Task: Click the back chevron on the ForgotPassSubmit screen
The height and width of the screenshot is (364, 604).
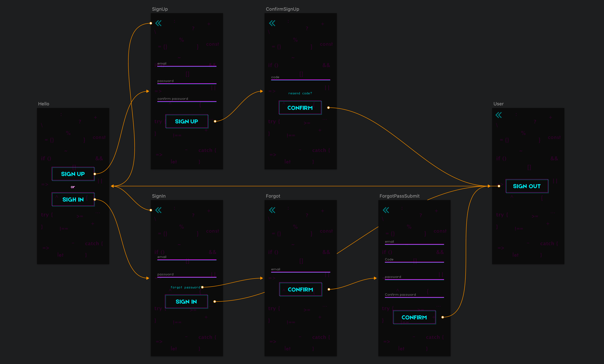Action: coord(386,210)
